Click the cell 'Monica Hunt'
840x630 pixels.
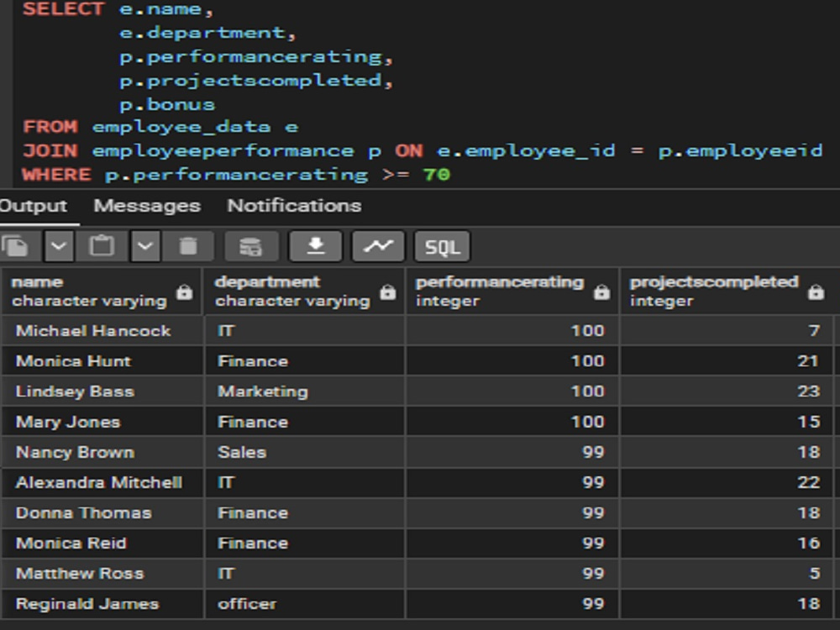pyautogui.click(x=102, y=361)
